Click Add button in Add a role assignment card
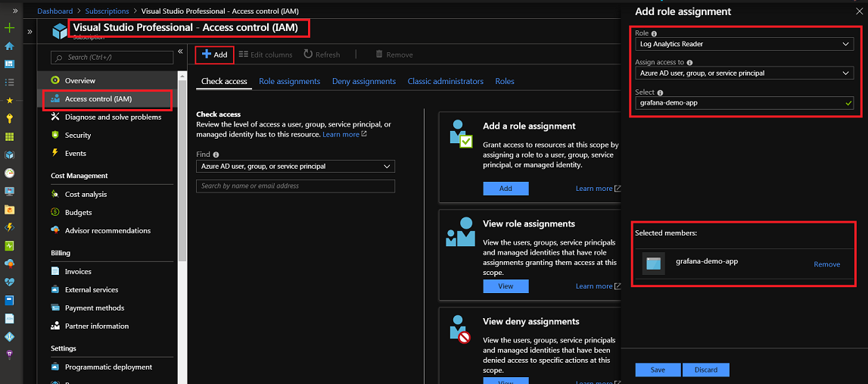868x384 pixels. (x=506, y=189)
